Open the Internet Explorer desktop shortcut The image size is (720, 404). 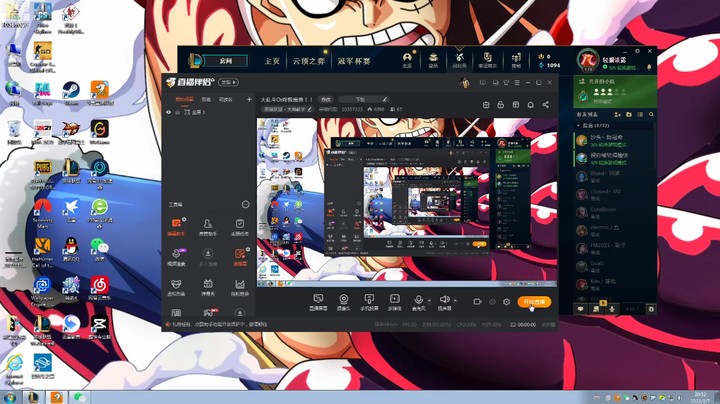coord(14,370)
